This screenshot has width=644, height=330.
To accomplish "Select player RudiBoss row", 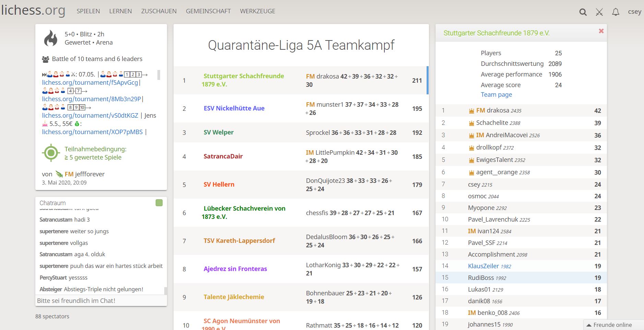I will [521, 278].
